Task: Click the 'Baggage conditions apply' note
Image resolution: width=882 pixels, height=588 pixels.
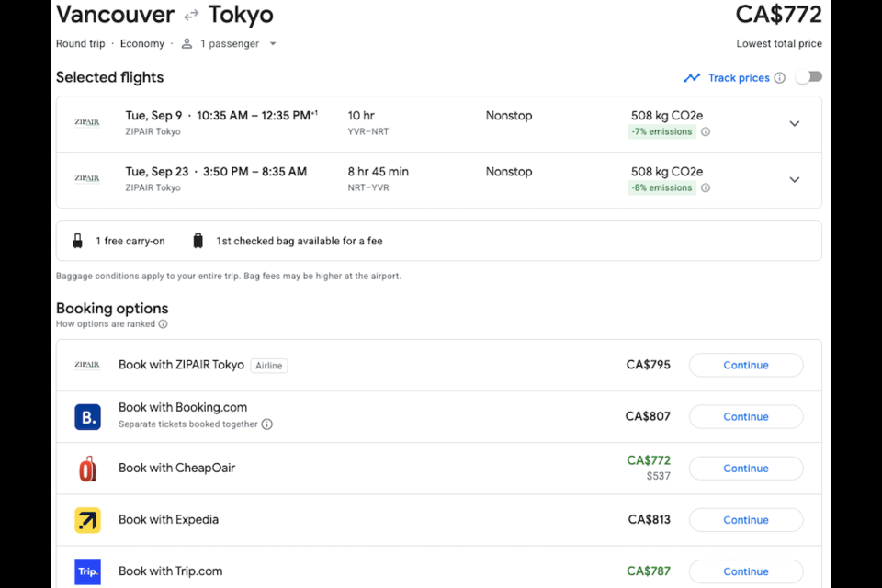Action: [x=229, y=277]
